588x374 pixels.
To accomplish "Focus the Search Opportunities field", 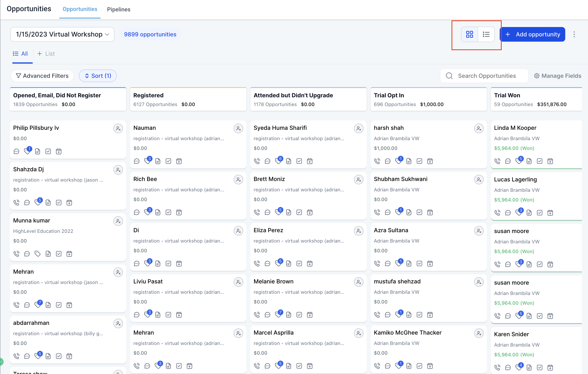I will click(484, 76).
